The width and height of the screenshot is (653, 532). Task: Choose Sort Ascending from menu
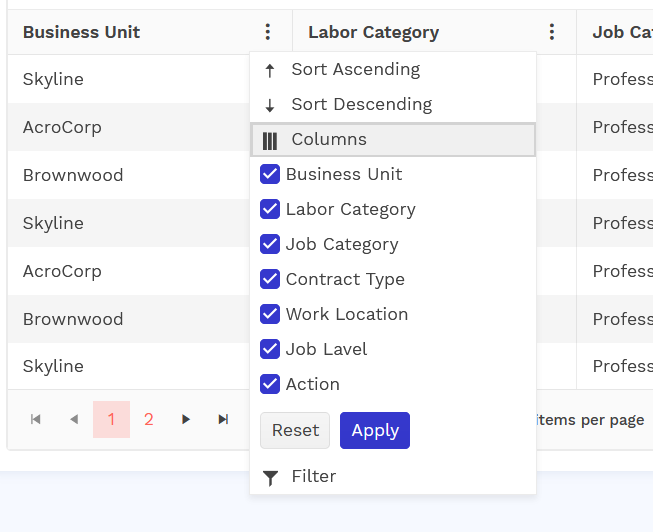point(355,70)
